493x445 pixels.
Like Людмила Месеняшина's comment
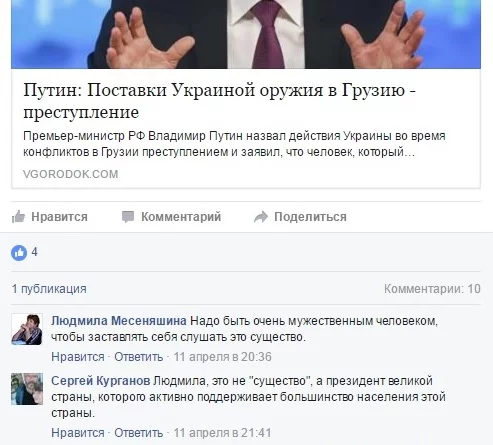click(78, 357)
